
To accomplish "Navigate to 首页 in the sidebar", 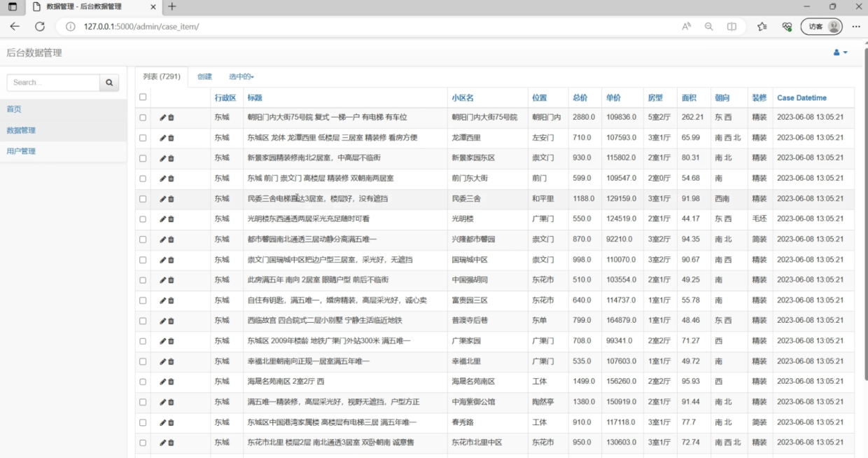I will click(x=13, y=109).
